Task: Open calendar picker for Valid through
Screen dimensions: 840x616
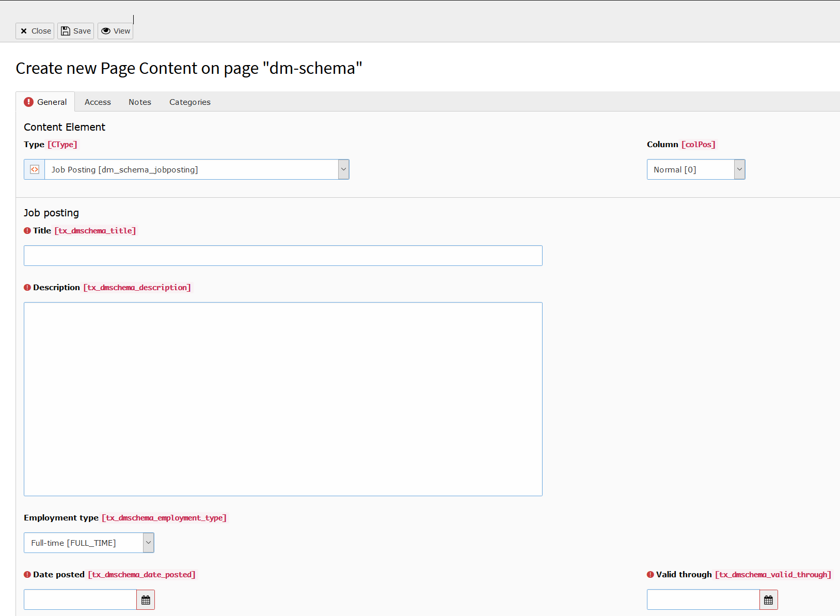Action: (x=769, y=599)
